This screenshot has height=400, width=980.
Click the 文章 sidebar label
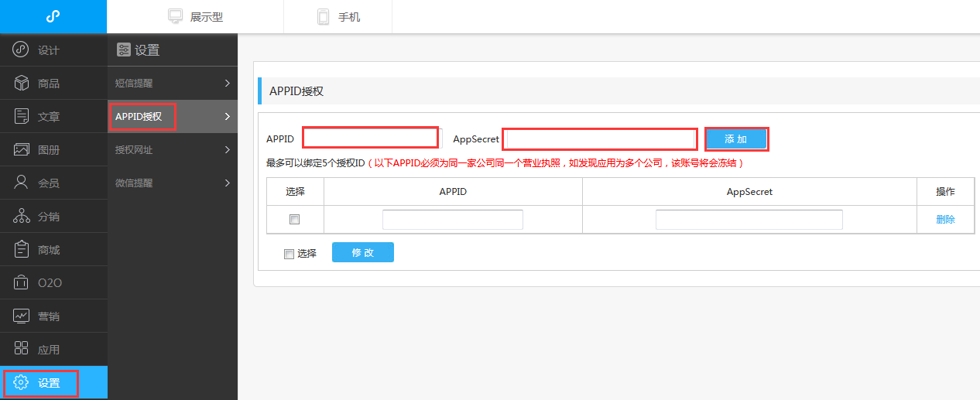coord(49,117)
